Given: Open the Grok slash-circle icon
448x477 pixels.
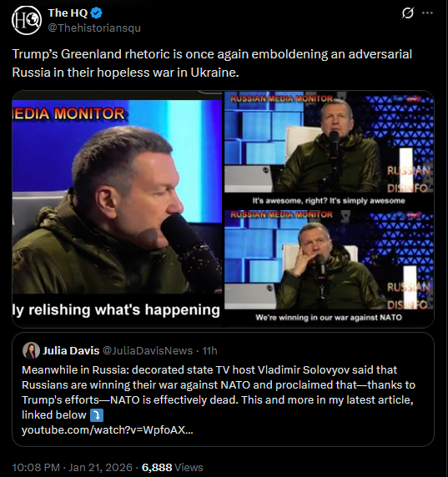Looking at the screenshot, I should point(407,13).
